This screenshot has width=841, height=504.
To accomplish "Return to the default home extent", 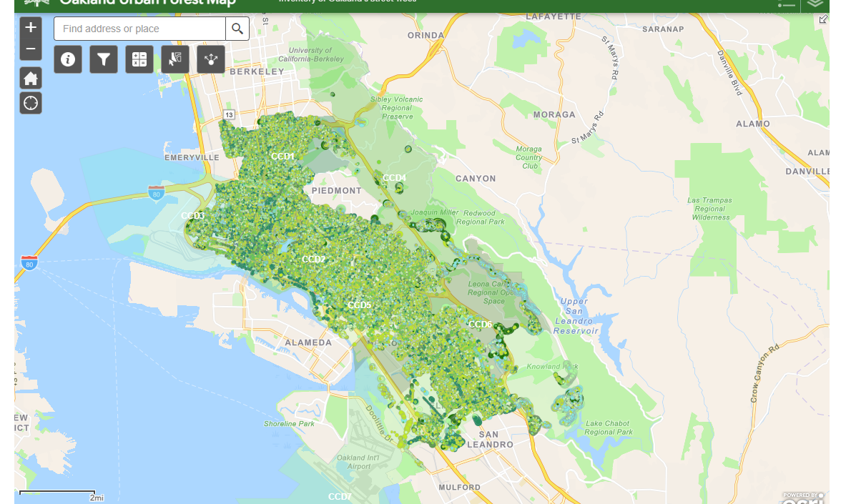I will (31, 79).
